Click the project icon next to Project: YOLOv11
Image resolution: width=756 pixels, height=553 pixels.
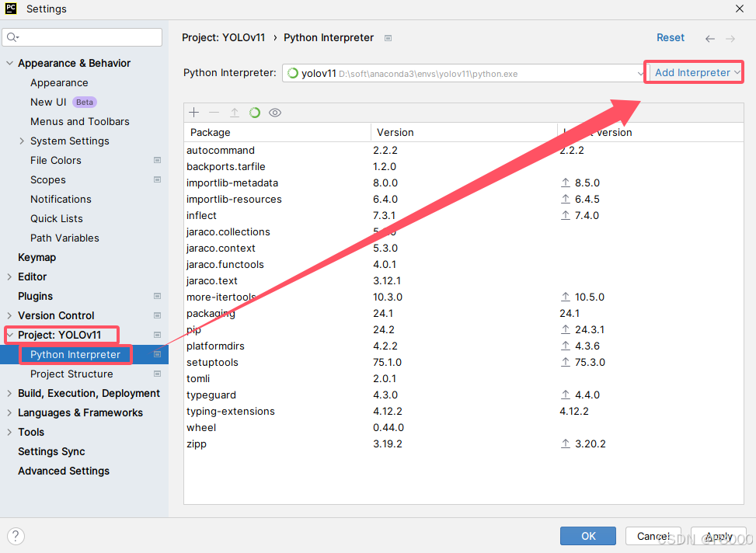click(157, 335)
